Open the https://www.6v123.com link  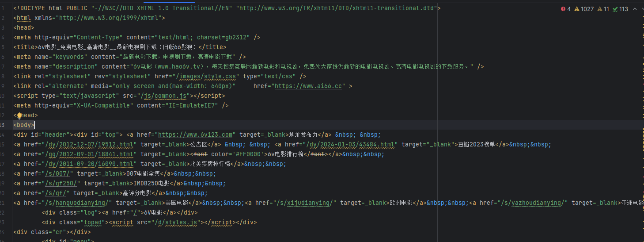[195, 134]
